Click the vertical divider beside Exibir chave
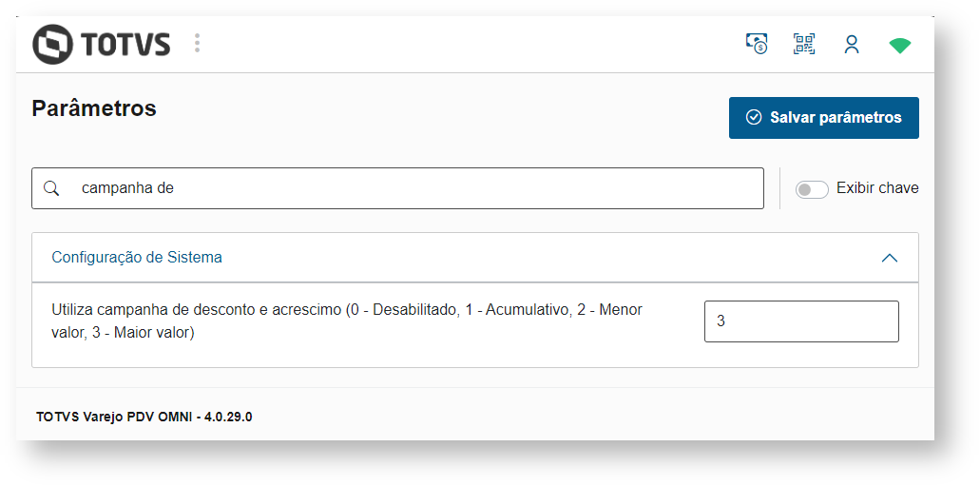Image resolution: width=980 pixels, height=486 pixels. (779, 188)
